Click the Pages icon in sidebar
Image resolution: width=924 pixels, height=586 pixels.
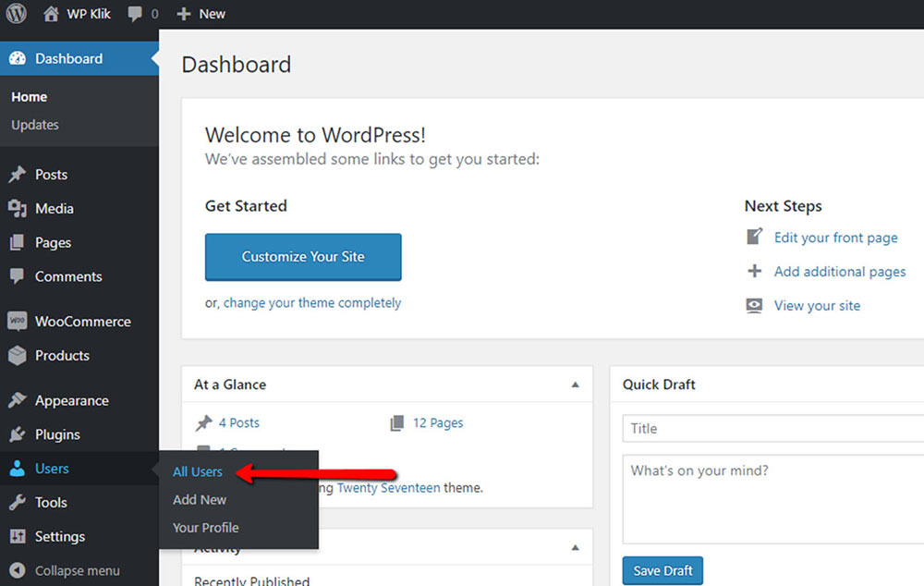click(x=18, y=242)
